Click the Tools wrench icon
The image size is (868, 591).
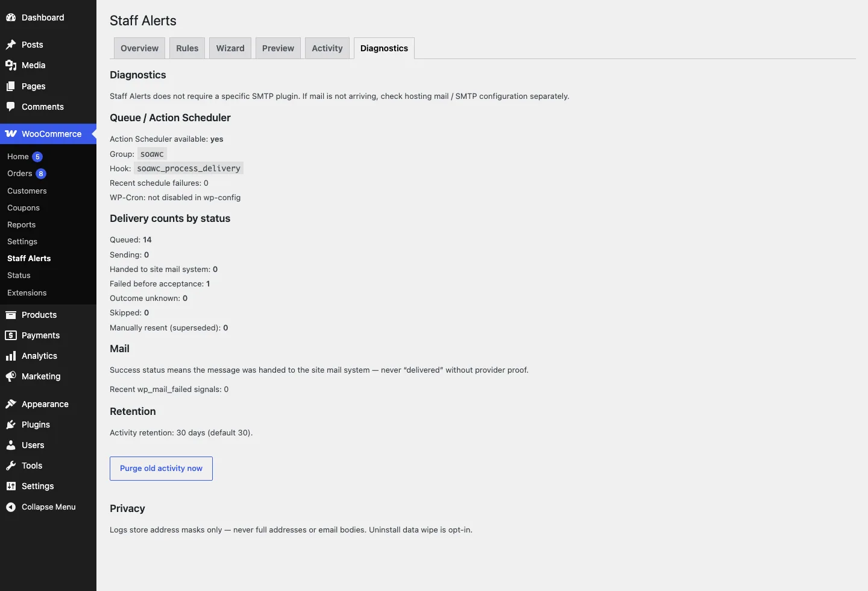11,466
